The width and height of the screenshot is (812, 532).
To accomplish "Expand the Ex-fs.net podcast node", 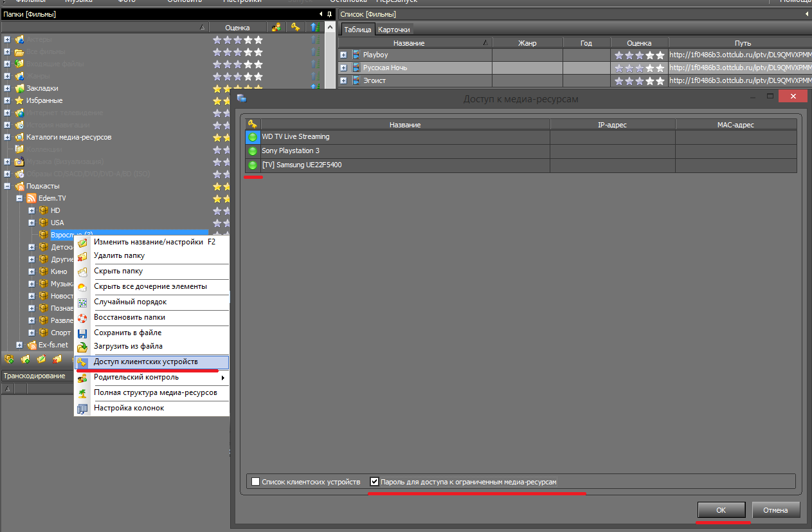I will (19, 345).
